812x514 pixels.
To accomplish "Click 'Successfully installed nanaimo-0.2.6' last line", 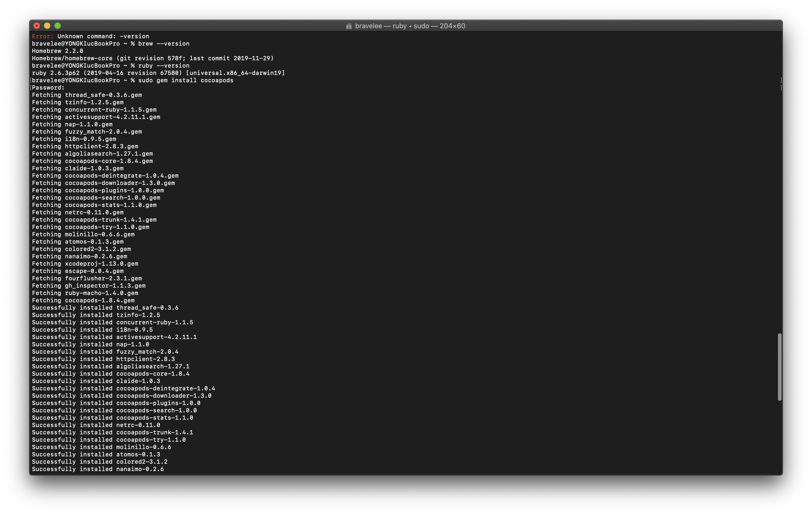I will pos(98,469).
